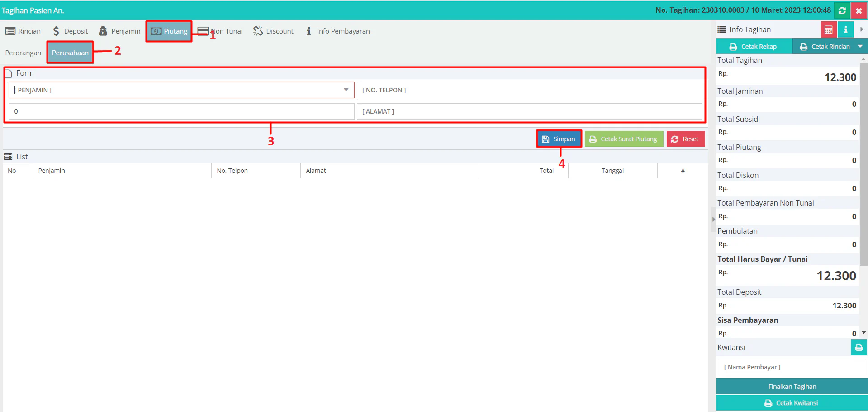
Task: Click the Kwitansi printer icon
Action: (x=859, y=348)
